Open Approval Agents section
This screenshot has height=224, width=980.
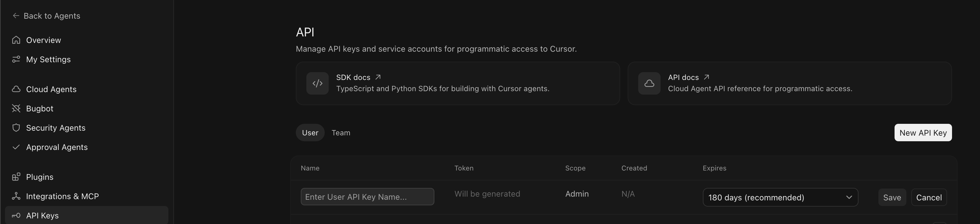[x=87, y=147]
